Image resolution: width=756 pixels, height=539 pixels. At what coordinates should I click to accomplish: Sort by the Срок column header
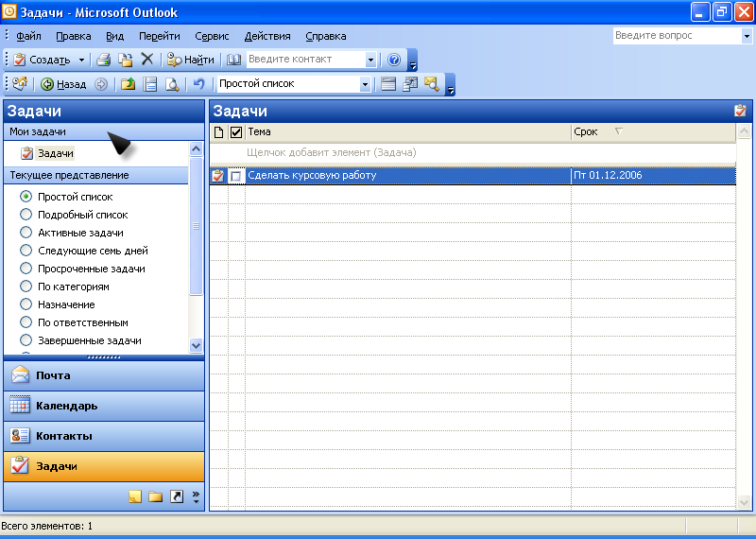pos(653,131)
